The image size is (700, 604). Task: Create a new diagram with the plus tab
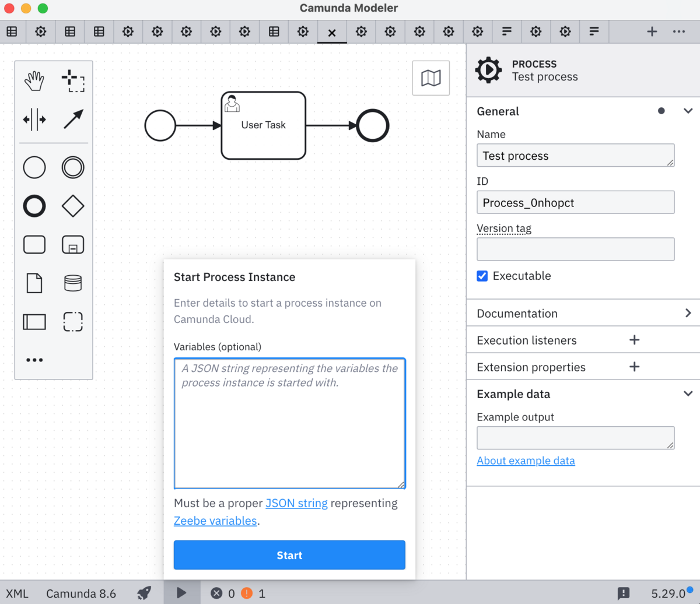[652, 31]
